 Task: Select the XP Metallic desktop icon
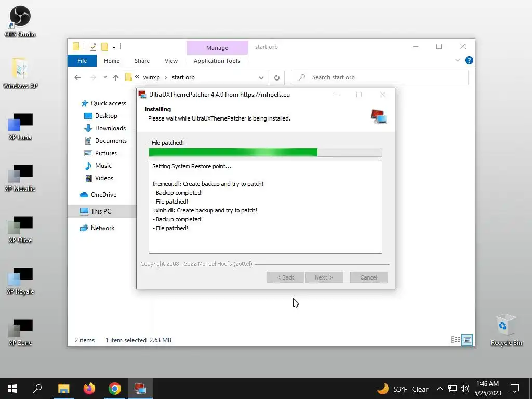tap(20, 178)
